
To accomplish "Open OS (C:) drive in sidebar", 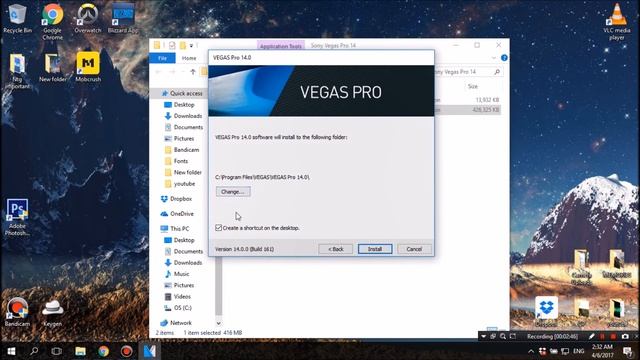I will (178, 308).
